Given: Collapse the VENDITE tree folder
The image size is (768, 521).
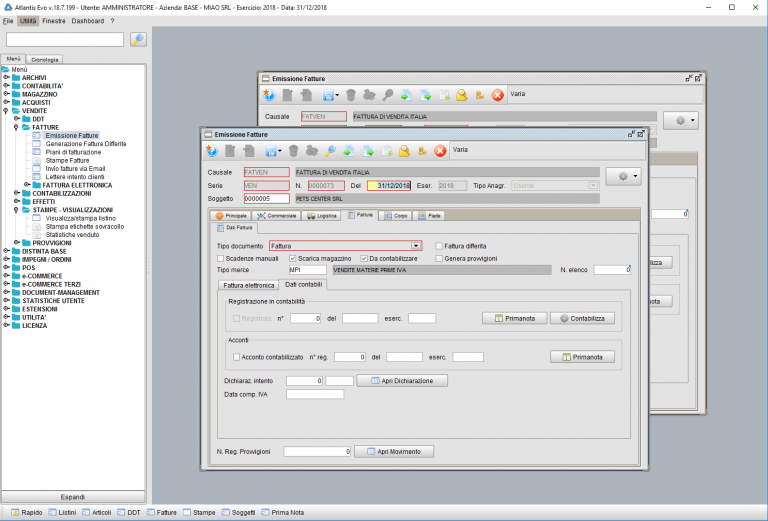Looking at the screenshot, I should point(6,111).
